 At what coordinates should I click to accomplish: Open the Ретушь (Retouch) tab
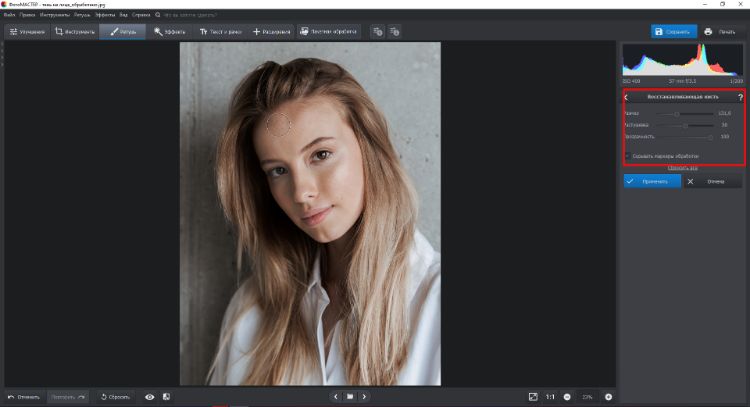click(123, 32)
